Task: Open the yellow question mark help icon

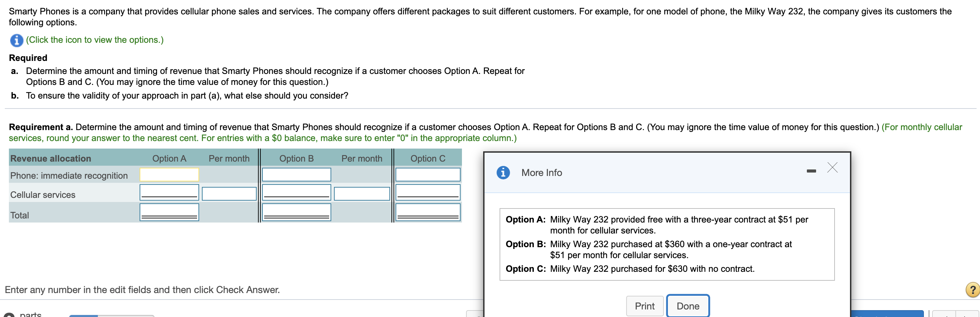Action: coord(972,290)
